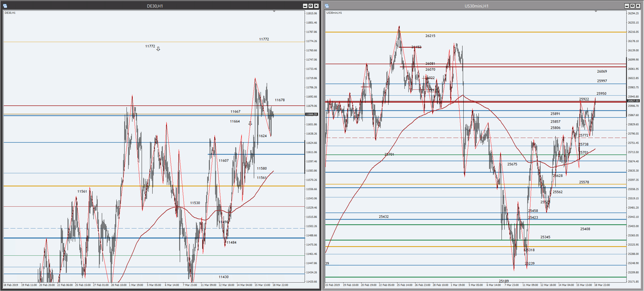Image resolution: width=644 pixels, height=291 pixels.
Task: Select the 25239 text label in US30mini chart
Action: [x=530, y=264]
